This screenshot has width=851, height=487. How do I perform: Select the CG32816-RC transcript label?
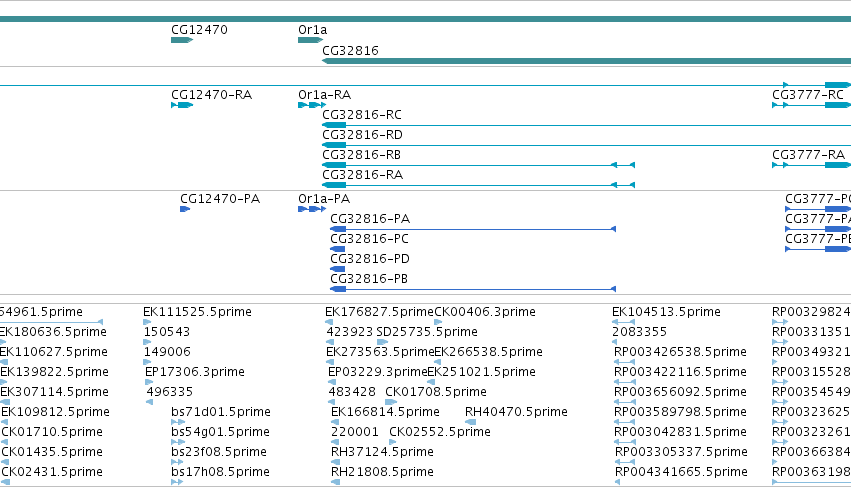362,115
